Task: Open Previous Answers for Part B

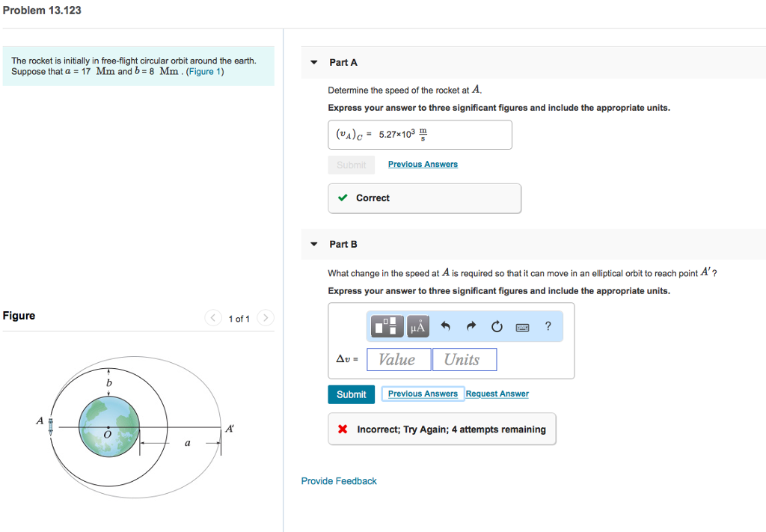Action: click(x=423, y=394)
